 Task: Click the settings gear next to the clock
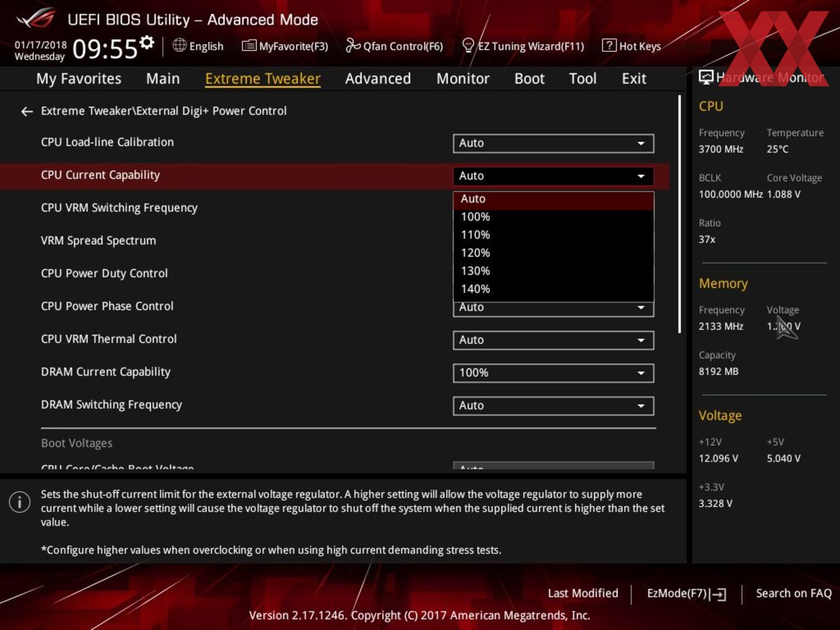coord(147,43)
